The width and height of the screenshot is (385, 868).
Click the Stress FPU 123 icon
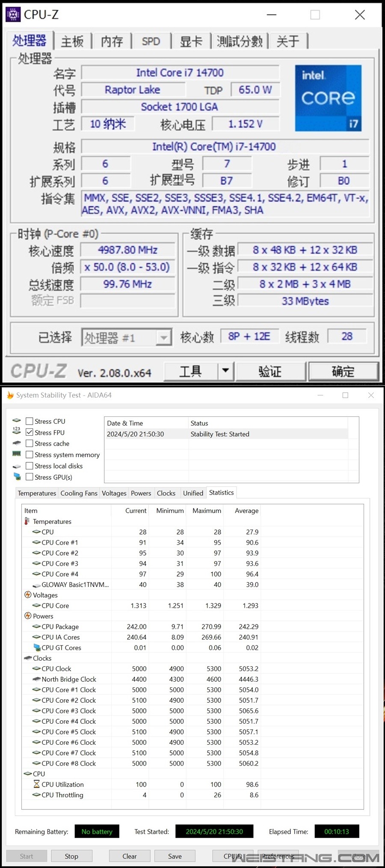tap(17, 431)
